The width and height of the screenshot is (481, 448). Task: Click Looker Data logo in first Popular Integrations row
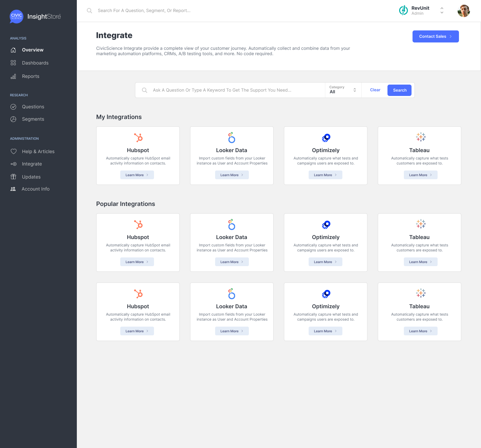tap(231, 224)
